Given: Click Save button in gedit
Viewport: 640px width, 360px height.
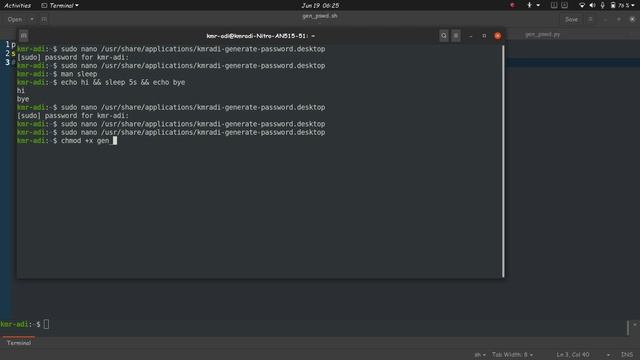Looking at the screenshot, I should pyautogui.click(x=571, y=19).
